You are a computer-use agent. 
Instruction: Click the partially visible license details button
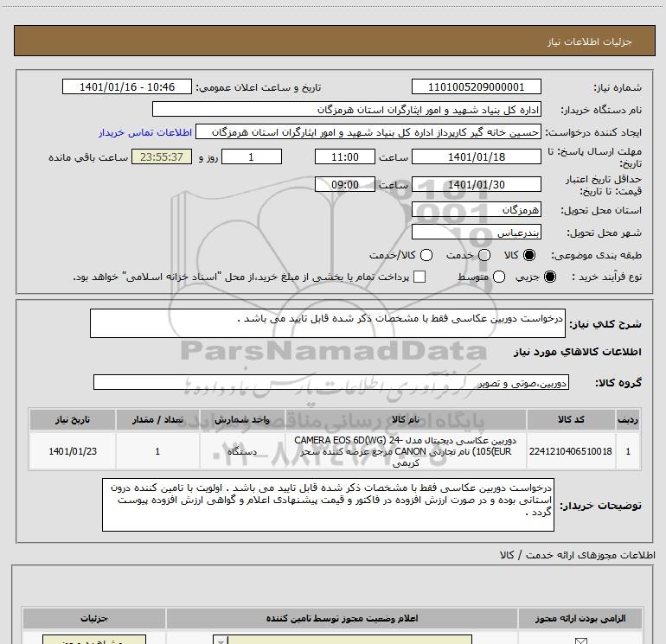(94, 640)
